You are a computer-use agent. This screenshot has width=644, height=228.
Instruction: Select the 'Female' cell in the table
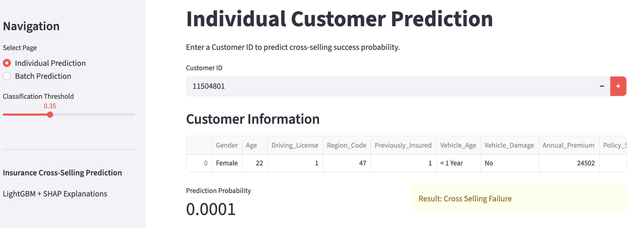pos(227,163)
